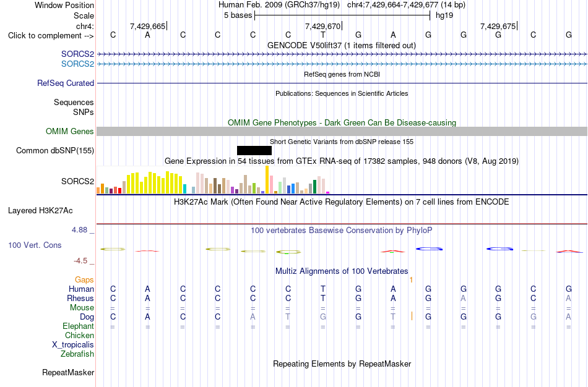The width and height of the screenshot is (588, 387).
Task: Select the Human species label
Action: (81, 289)
